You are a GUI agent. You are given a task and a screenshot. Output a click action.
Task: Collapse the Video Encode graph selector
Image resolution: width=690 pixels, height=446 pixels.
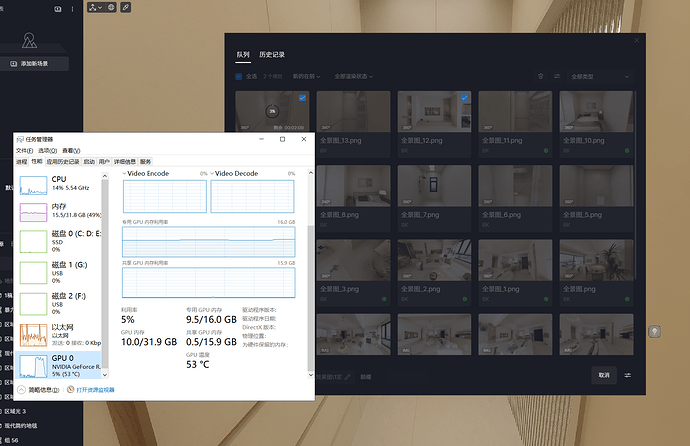(x=125, y=174)
